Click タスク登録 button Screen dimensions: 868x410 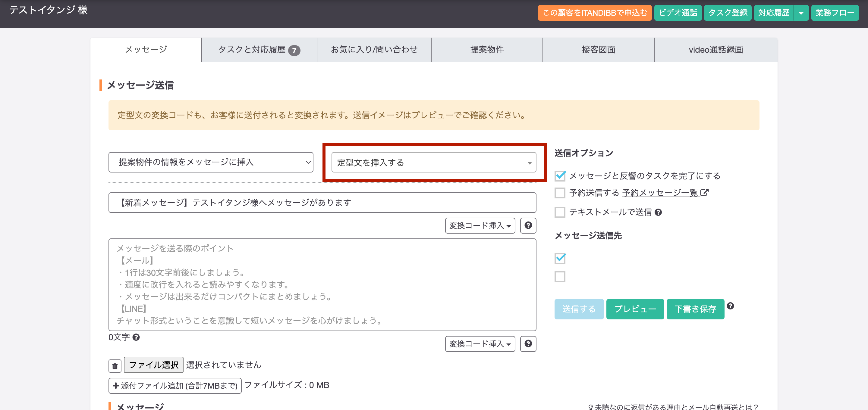click(728, 13)
